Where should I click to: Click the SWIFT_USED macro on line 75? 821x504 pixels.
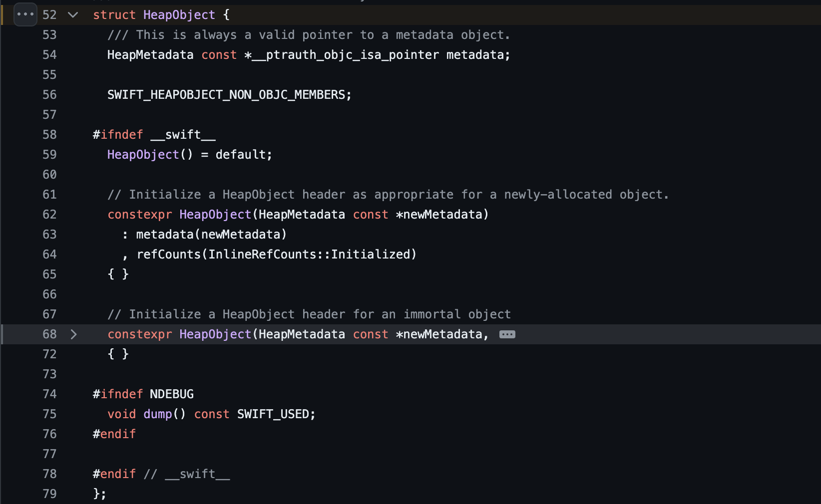pos(273,414)
